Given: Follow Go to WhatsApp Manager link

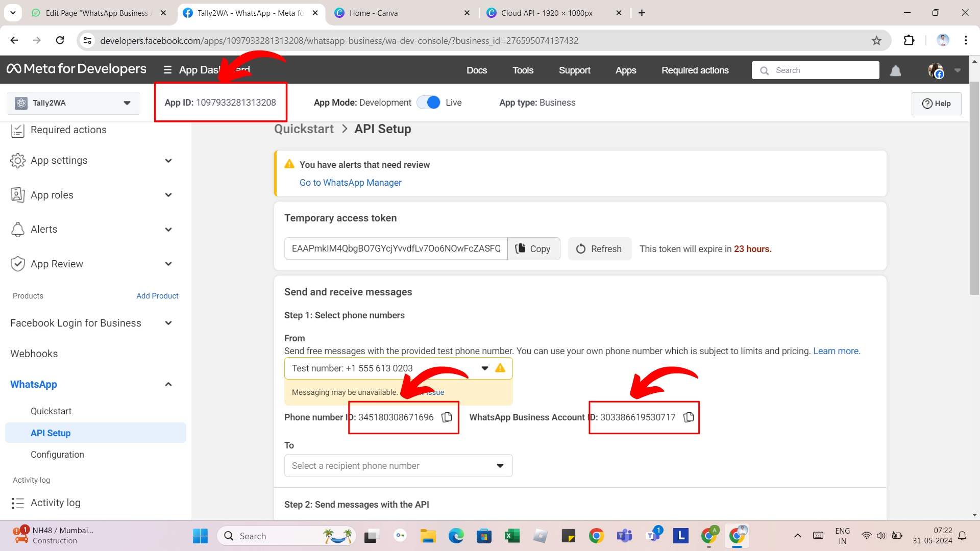Looking at the screenshot, I should (350, 183).
